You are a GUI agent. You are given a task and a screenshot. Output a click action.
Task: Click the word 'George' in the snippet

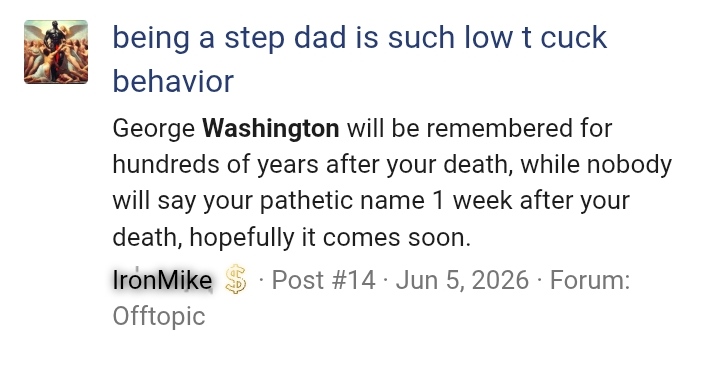point(154,129)
